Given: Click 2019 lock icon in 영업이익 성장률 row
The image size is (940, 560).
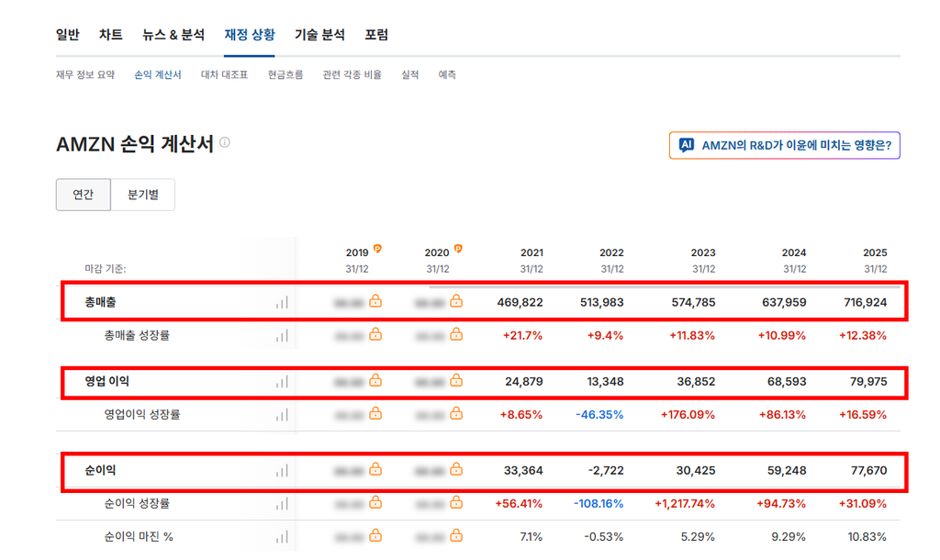Looking at the screenshot, I should (x=375, y=413).
